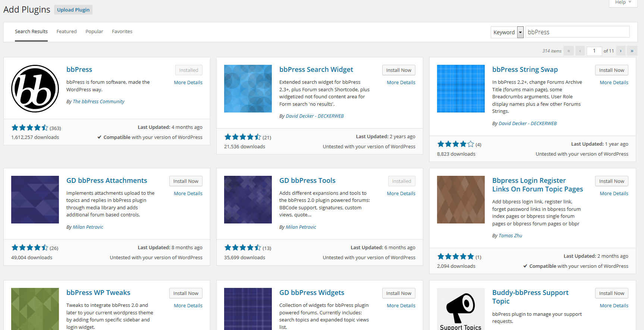This screenshot has width=644, height=330.
Task: Click the GD bbPress Attachments plugin icon
Action: (35, 200)
